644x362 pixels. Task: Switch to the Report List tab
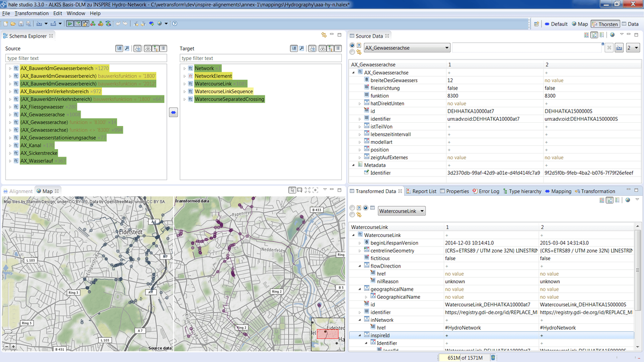421,191
